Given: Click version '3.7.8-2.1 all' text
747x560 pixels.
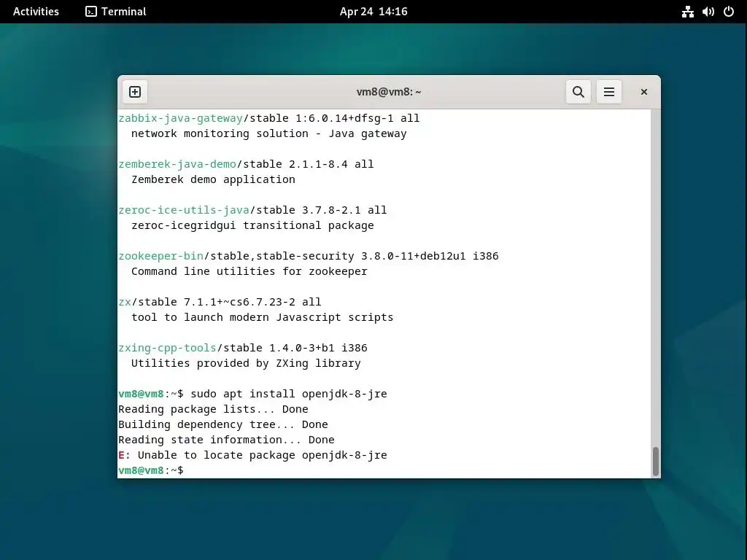Looking at the screenshot, I should coord(344,210).
